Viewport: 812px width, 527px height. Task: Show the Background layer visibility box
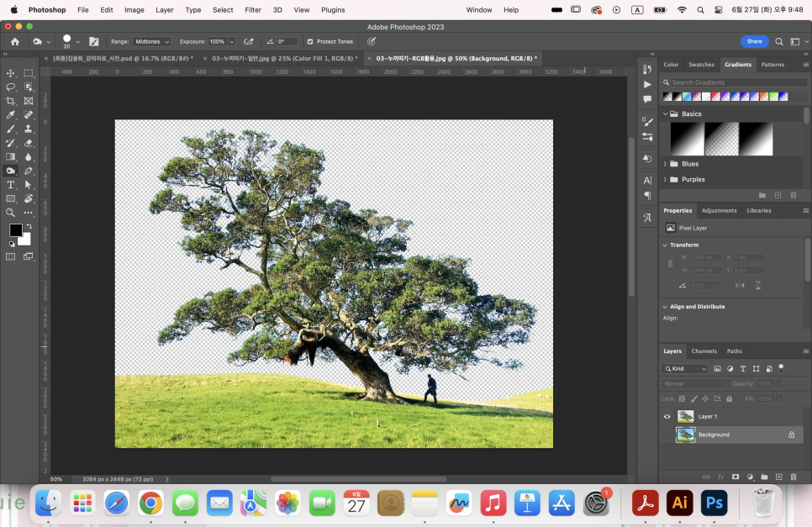click(x=667, y=435)
